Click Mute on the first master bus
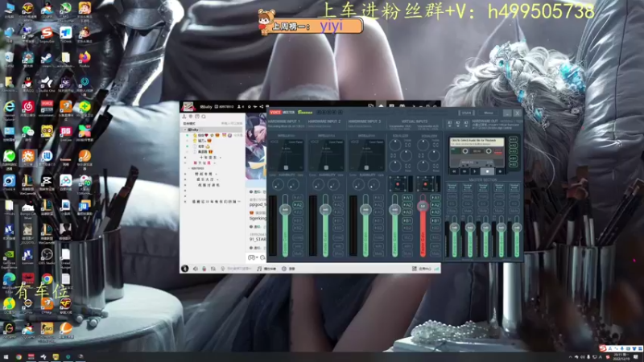 tap(452, 211)
